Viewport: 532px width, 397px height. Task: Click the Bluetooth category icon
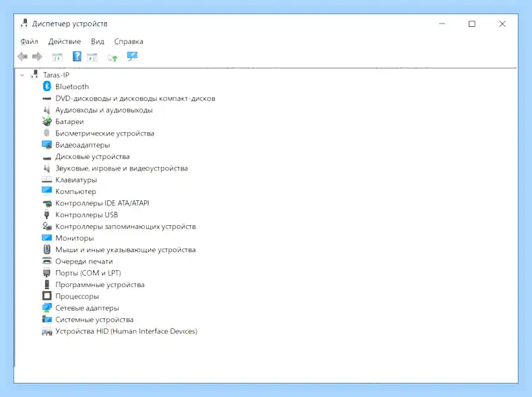(47, 86)
